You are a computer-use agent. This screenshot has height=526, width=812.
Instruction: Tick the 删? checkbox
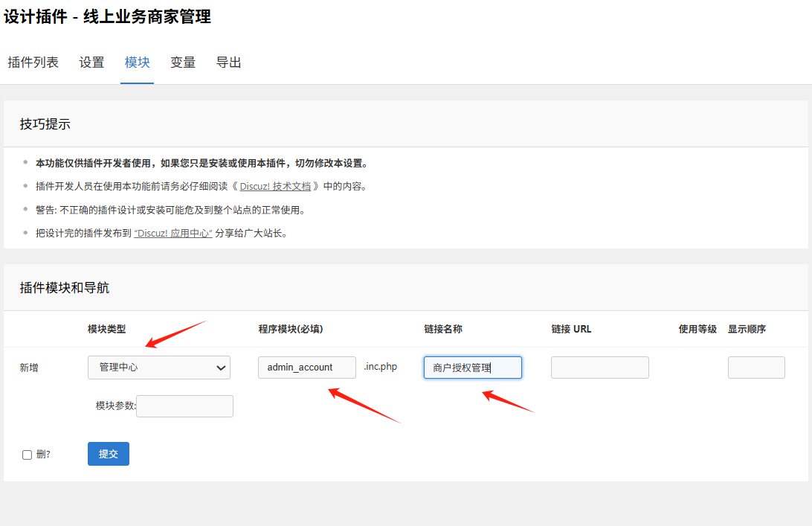28,455
